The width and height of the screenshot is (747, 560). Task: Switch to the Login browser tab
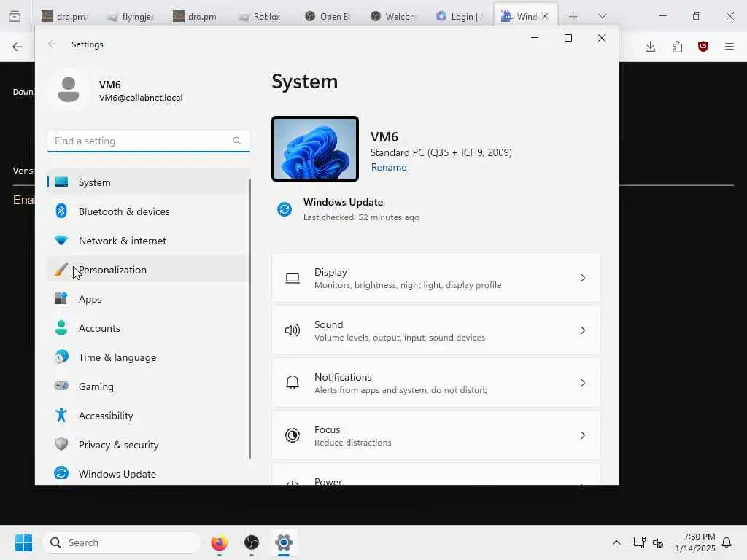[460, 16]
